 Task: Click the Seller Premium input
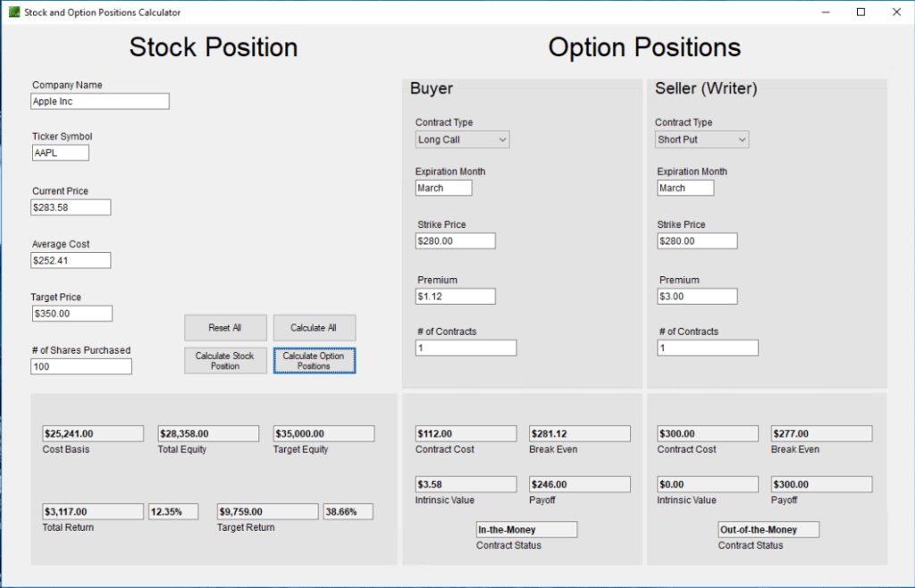(697, 296)
